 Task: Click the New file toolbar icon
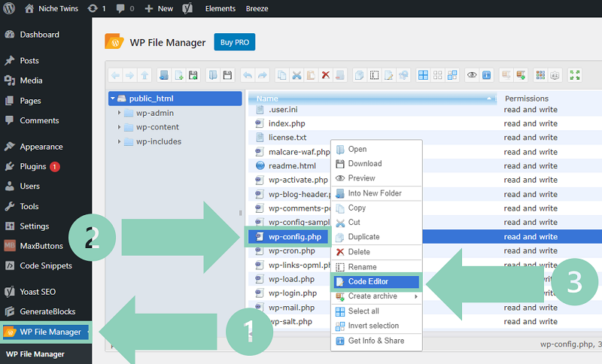(179, 75)
